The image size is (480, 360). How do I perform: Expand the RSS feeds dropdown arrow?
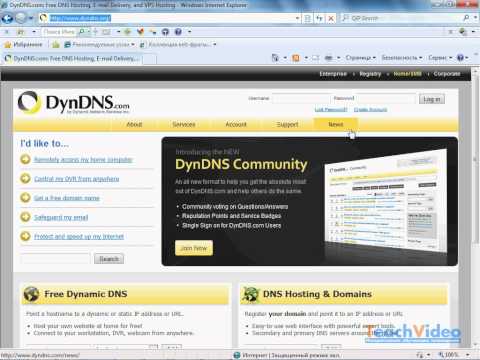coord(306,58)
